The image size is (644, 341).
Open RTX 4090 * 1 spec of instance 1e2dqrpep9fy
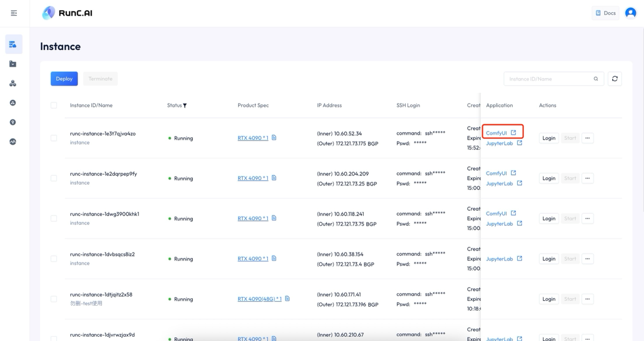[253, 178]
